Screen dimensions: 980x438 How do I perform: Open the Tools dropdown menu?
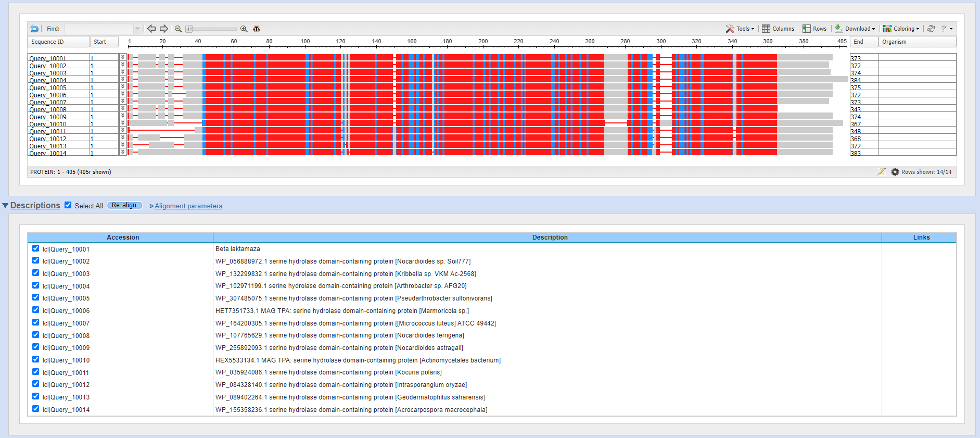coord(740,29)
